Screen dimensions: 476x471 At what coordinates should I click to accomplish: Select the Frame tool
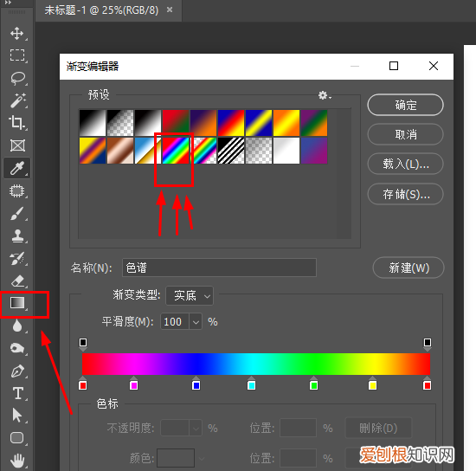pos(17,145)
